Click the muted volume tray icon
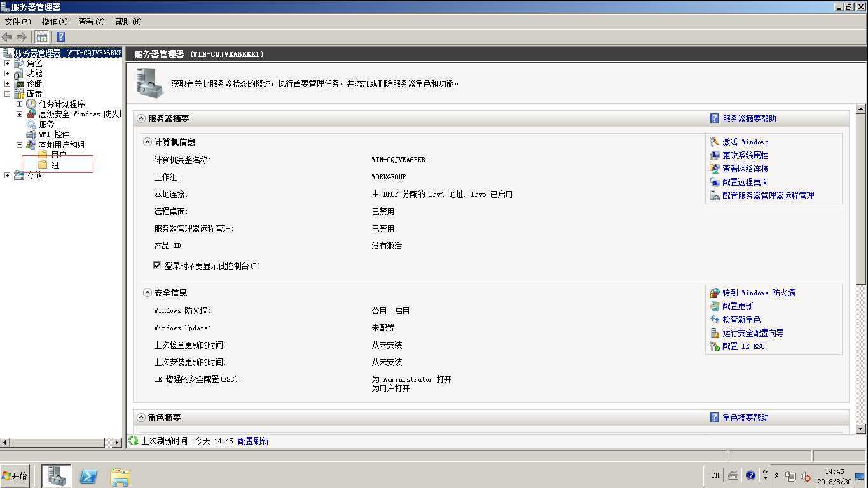This screenshot has width=868, height=488. (x=805, y=476)
